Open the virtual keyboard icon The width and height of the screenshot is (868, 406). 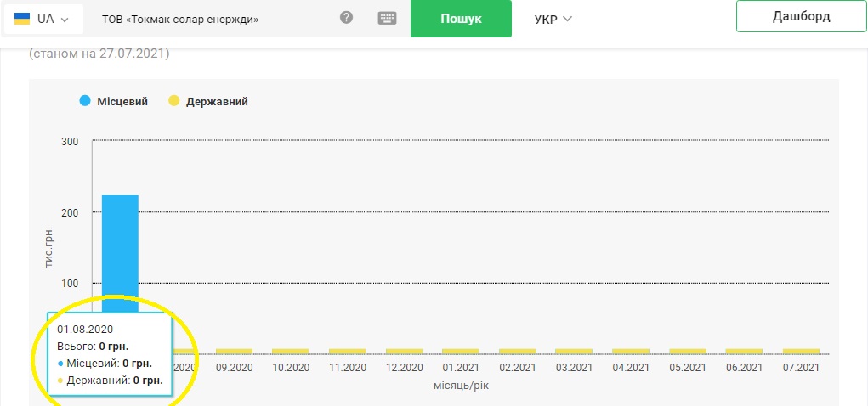point(388,18)
